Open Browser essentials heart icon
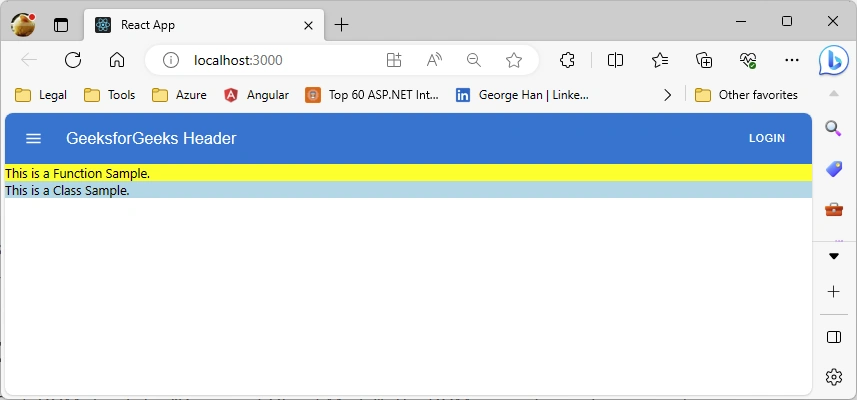Screen dimensions: 857x400 [x=748, y=60]
